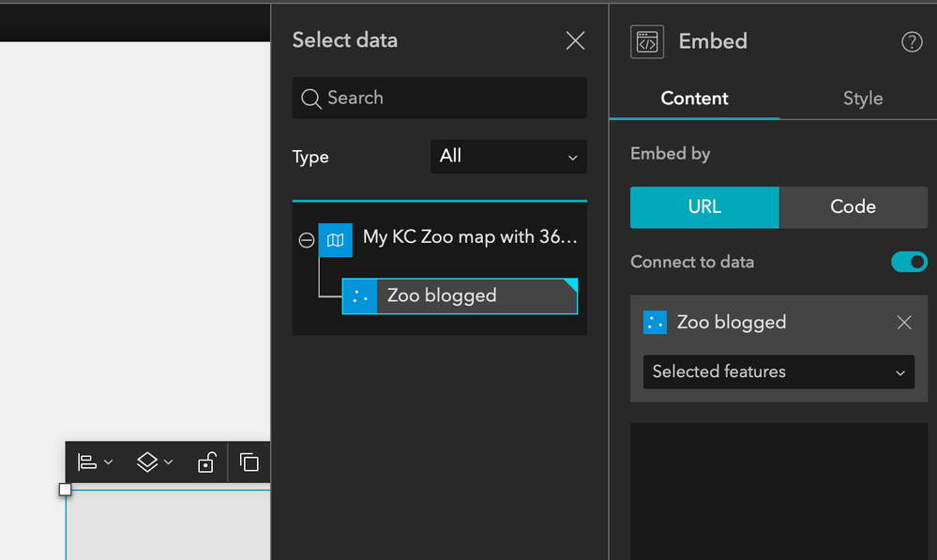Open the Embed help question mark icon
Viewport: 937px width, 560px height.
coord(912,42)
